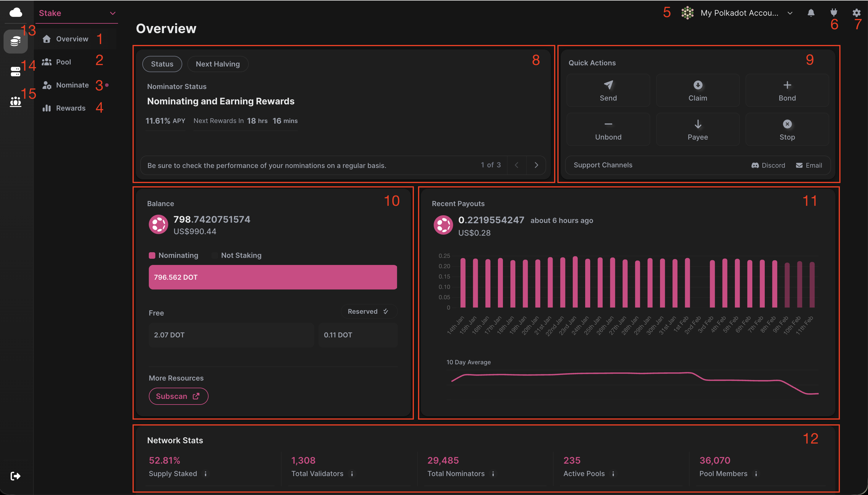Click the Discord support link
The image size is (868, 495).
pos(768,165)
